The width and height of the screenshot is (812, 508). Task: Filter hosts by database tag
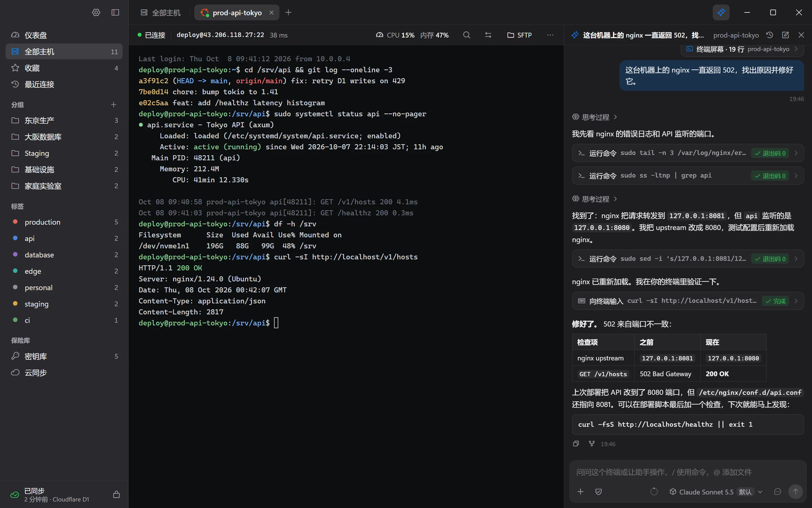(64, 254)
